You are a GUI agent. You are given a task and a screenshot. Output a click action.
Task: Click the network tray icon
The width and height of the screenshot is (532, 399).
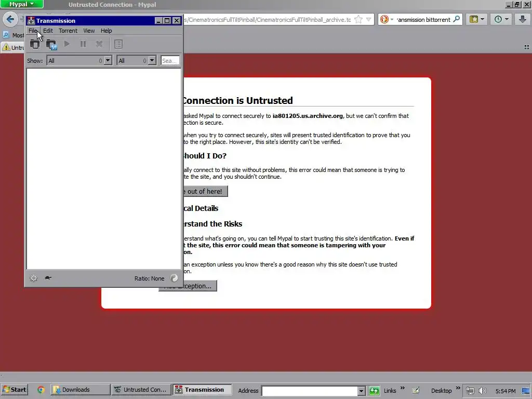click(470, 391)
